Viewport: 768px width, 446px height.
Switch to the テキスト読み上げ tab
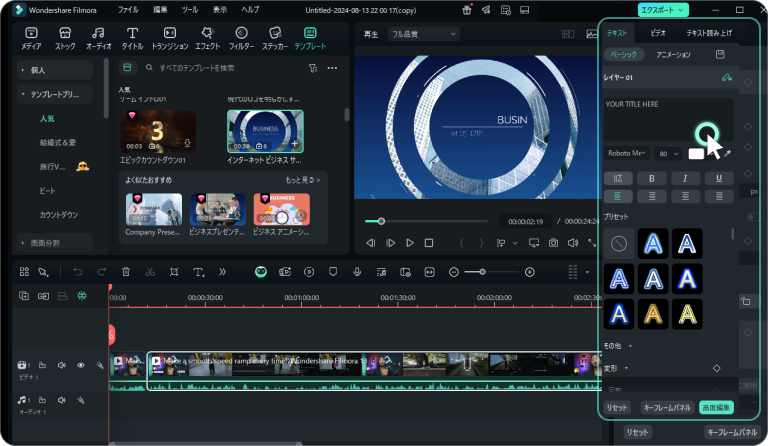(x=709, y=33)
